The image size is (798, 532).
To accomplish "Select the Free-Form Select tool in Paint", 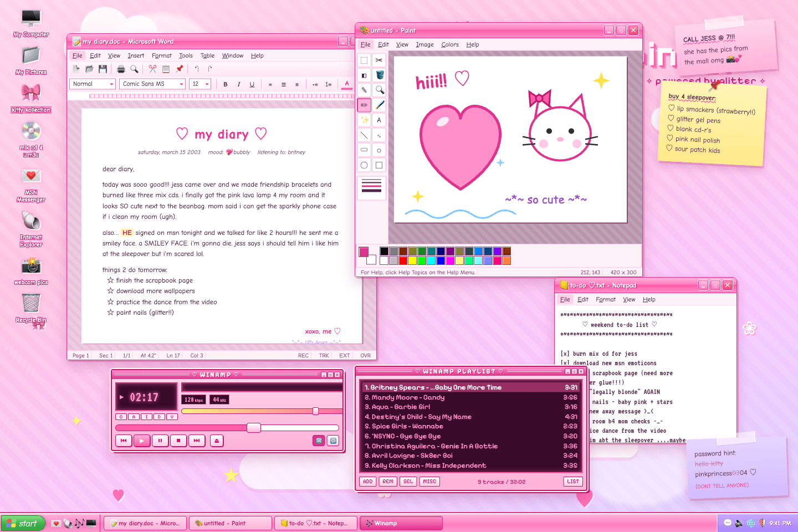I will click(379, 60).
